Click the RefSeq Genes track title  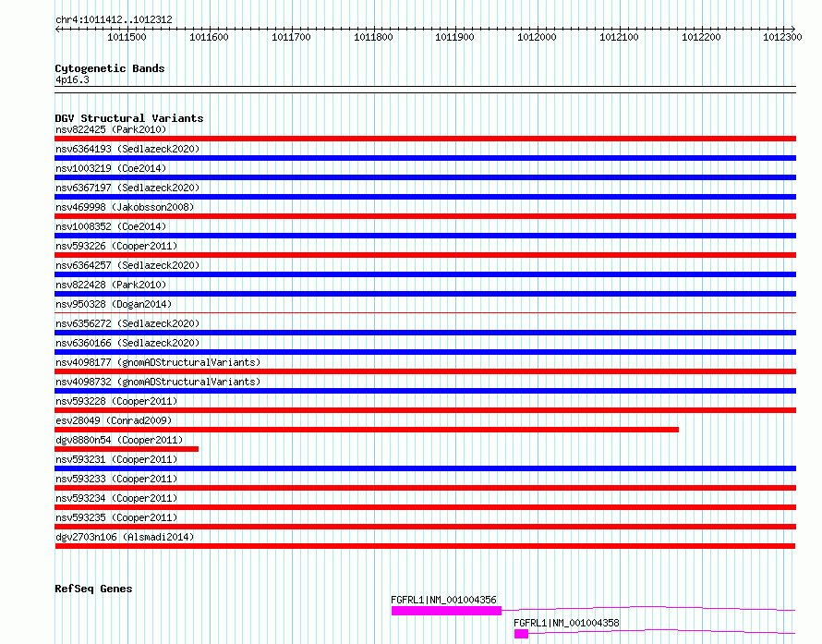tap(93, 589)
